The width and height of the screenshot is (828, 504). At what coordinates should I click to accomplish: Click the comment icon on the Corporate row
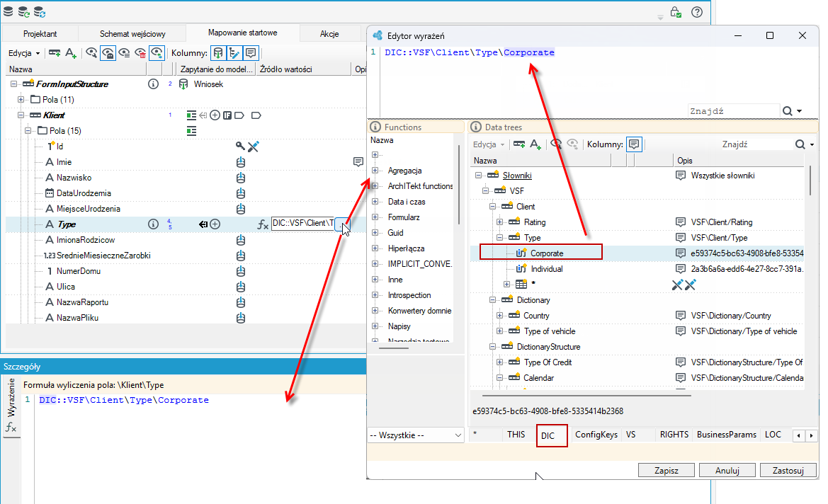coord(681,253)
